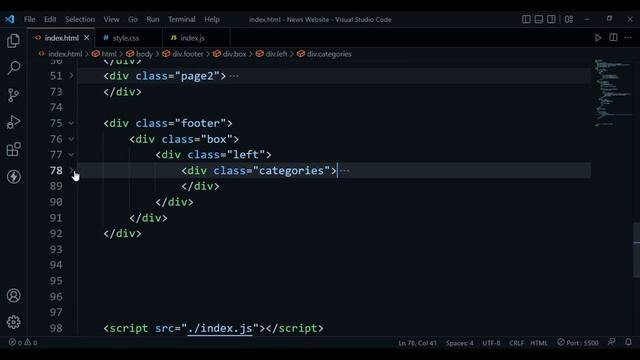The image size is (640, 360).
Task: Click the Run play button in editor toolbar
Action: tap(598, 38)
